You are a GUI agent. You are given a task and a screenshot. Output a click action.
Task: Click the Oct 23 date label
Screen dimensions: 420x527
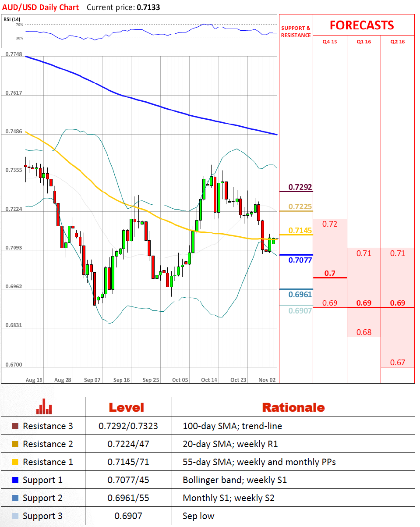coord(238,380)
